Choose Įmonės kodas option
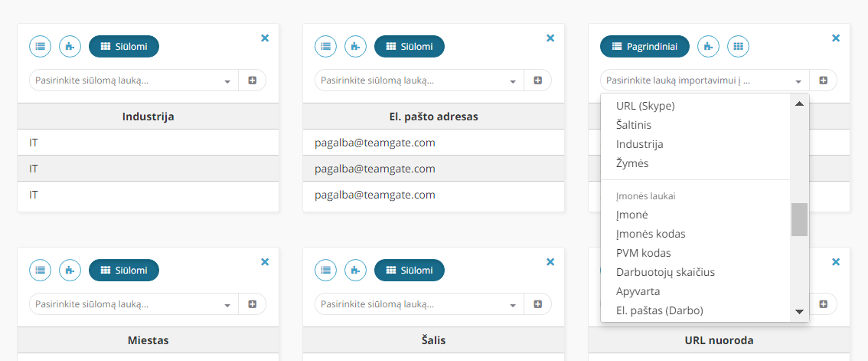This screenshot has width=868, height=361. (696, 234)
